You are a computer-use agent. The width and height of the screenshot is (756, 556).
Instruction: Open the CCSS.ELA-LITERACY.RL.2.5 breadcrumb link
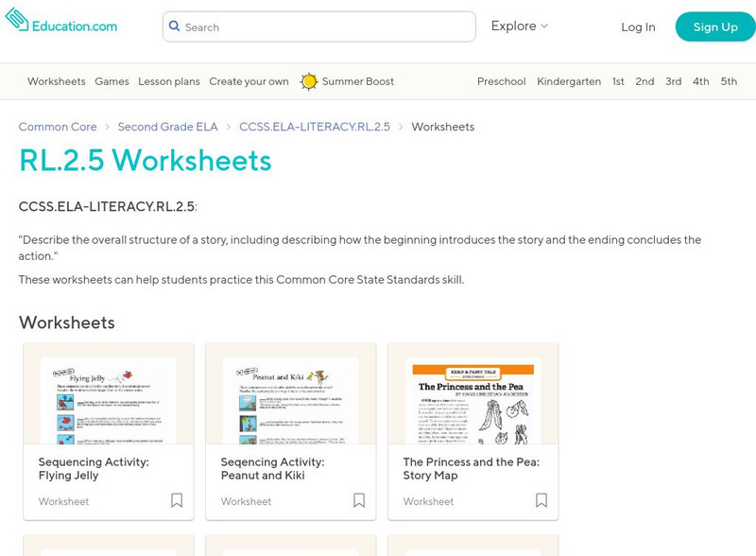click(315, 127)
